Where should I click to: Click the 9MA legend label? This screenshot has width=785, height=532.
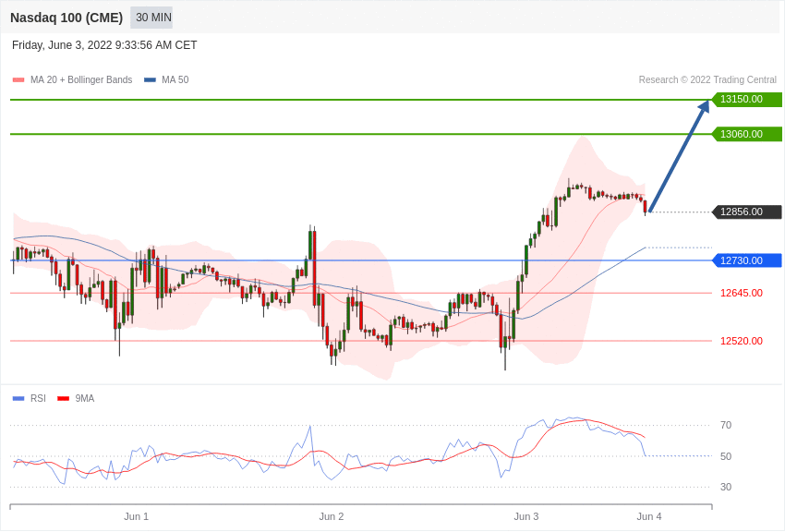85,398
